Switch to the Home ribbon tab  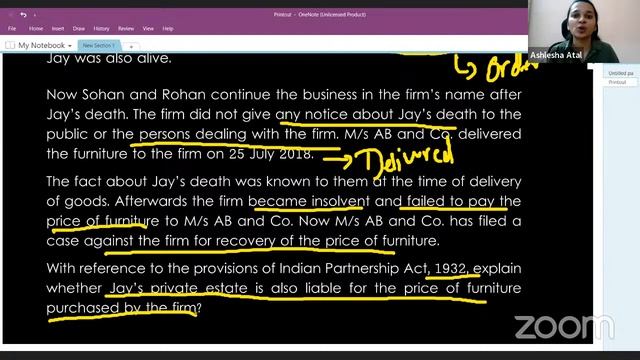click(36, 29)
